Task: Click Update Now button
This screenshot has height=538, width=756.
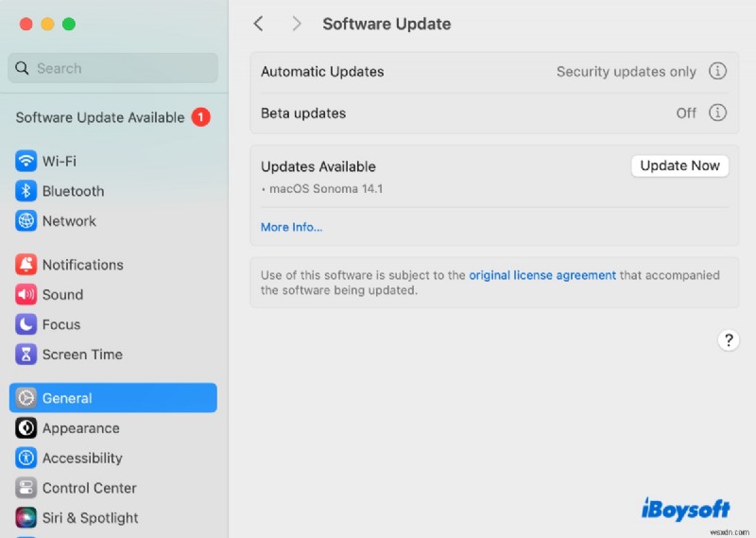Action: click(x=679, y=165)
